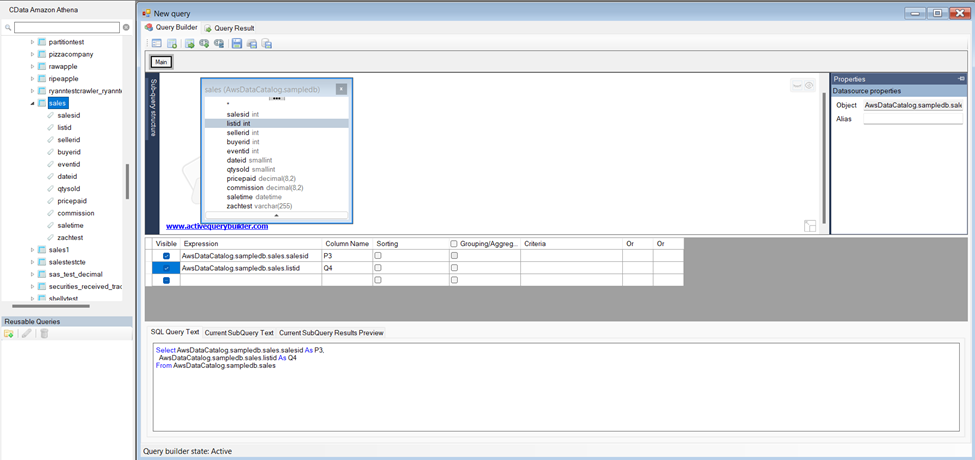The height and width of the screenshot is (460, 975).
Task: Open the sales datasource box dropdown arrow
Action: pos(341,89)
